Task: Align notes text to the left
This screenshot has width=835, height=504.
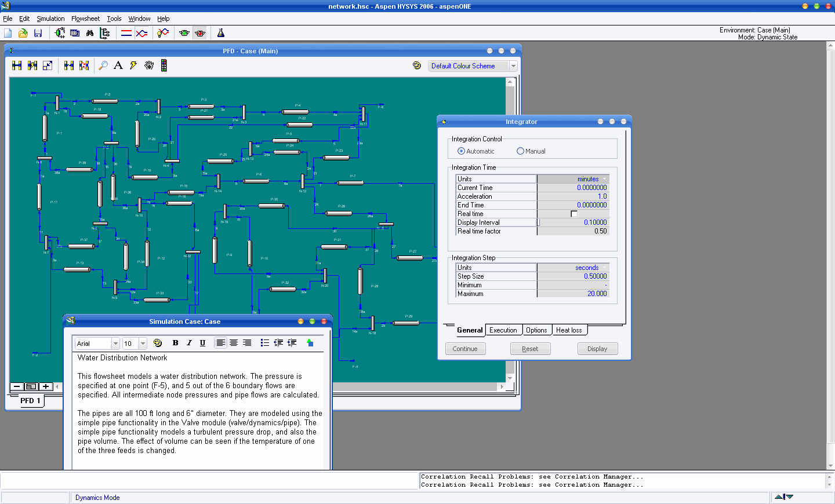Action: pos(220,343)
